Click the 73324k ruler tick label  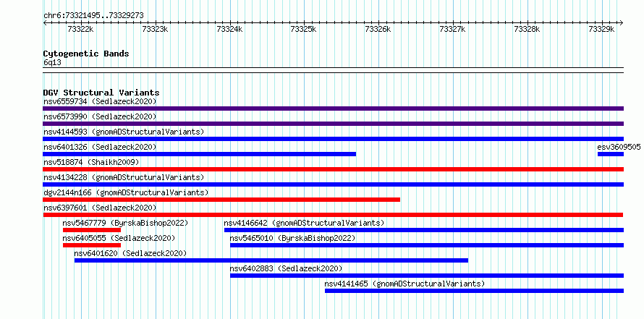point(230,29)
